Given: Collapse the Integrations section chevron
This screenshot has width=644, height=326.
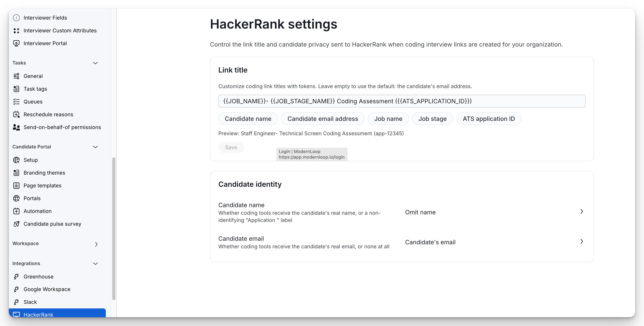Looking at the screenshot, I should coord(95,264).
